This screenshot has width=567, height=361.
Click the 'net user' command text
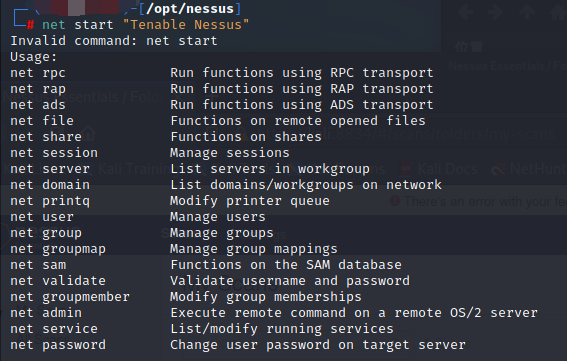click(x=42, y=217)
